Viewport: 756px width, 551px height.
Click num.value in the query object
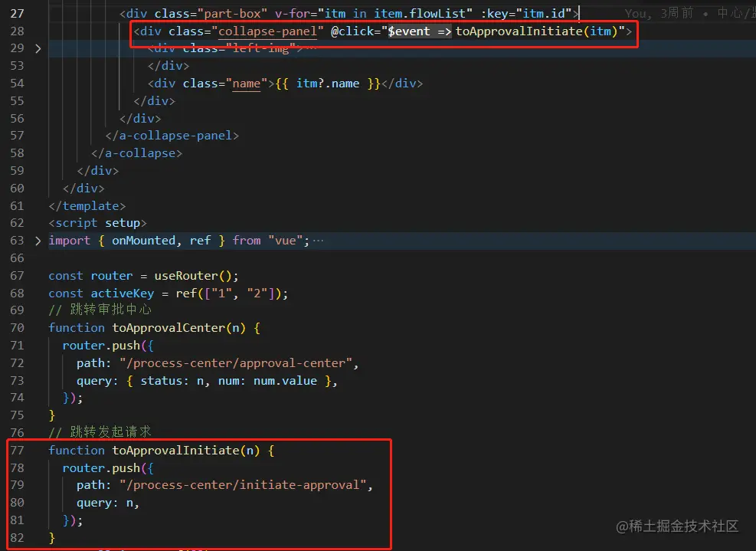pyautogui.click(x=286, y=381)
